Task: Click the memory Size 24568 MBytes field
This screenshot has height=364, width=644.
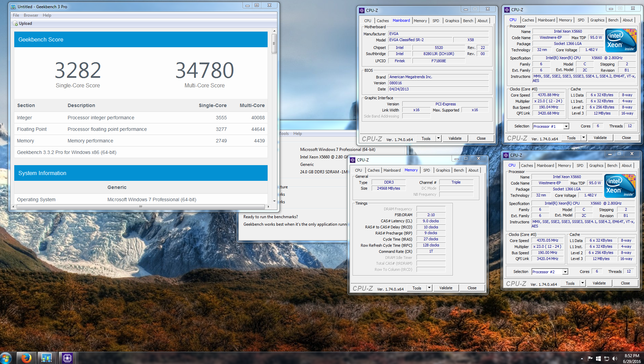Action: point(389,188)
